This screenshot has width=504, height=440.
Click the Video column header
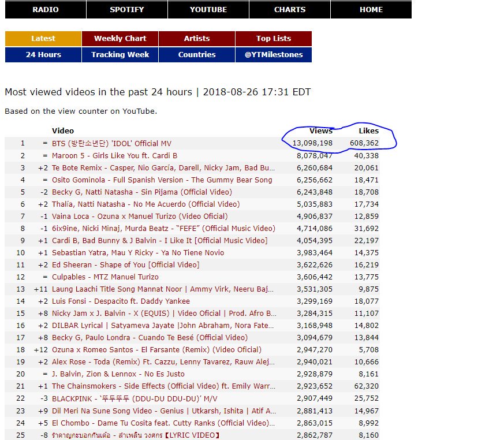63,131
